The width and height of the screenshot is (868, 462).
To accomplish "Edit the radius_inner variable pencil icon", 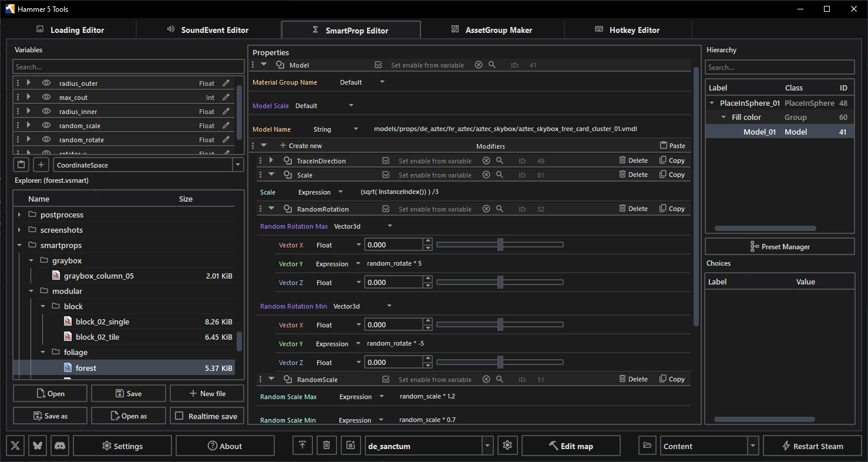I will click(x=226, y=112).
